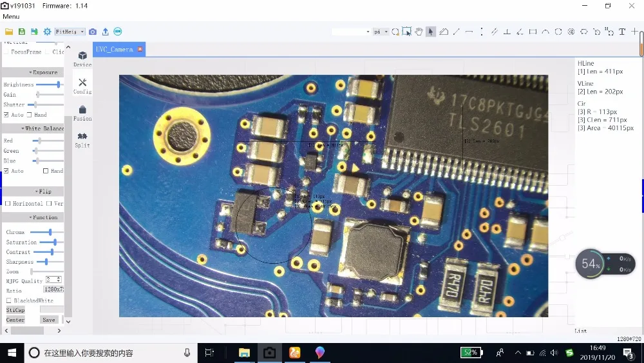
Task: Select the angle measurement tool
Action: [x=520, y=32]
